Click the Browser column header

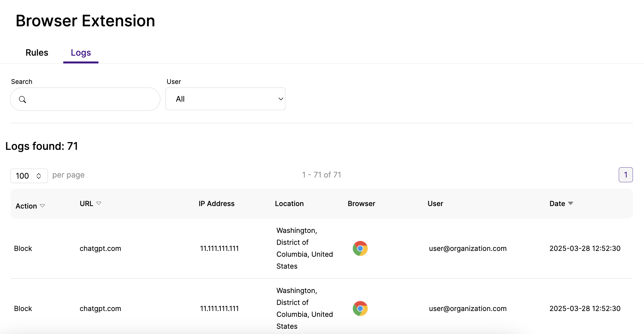[x=361, y=204]
